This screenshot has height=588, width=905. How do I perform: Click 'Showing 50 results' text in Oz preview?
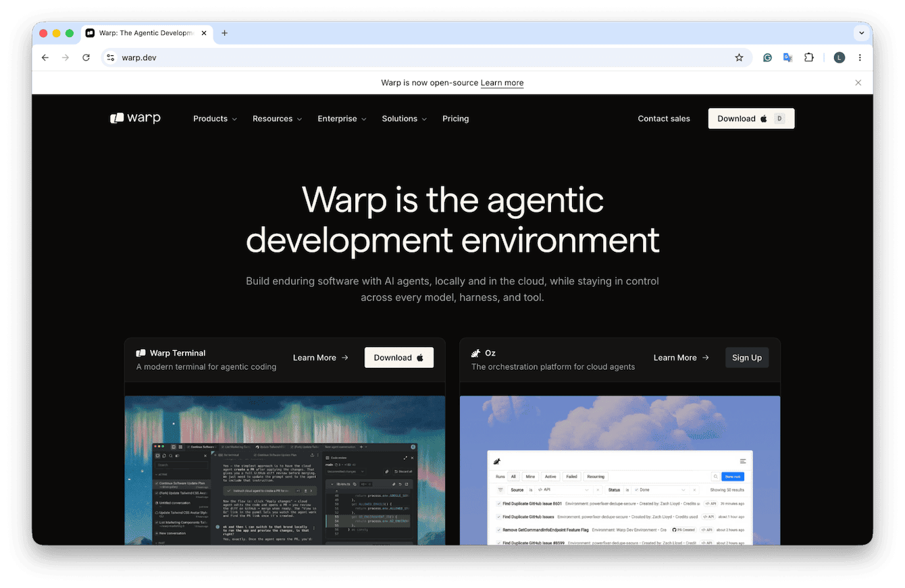(x=727, y=489)
